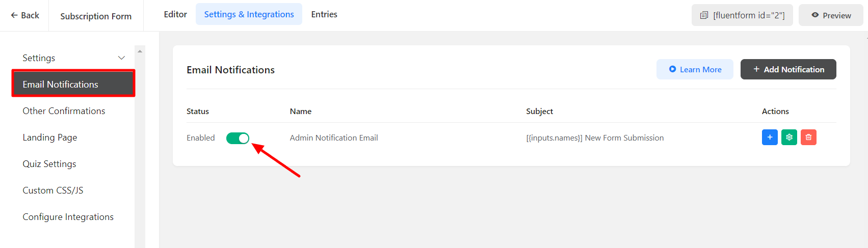Click the Learn More play icon

672,69
